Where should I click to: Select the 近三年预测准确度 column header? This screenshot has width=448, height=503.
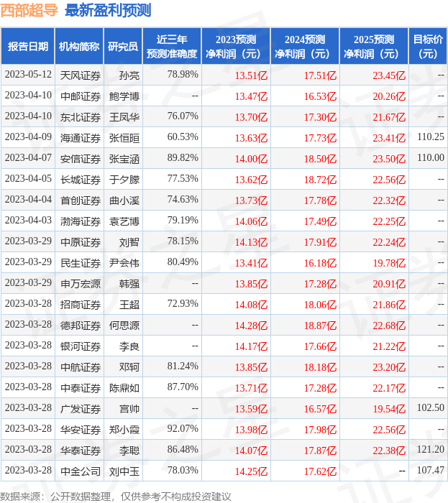172,46
